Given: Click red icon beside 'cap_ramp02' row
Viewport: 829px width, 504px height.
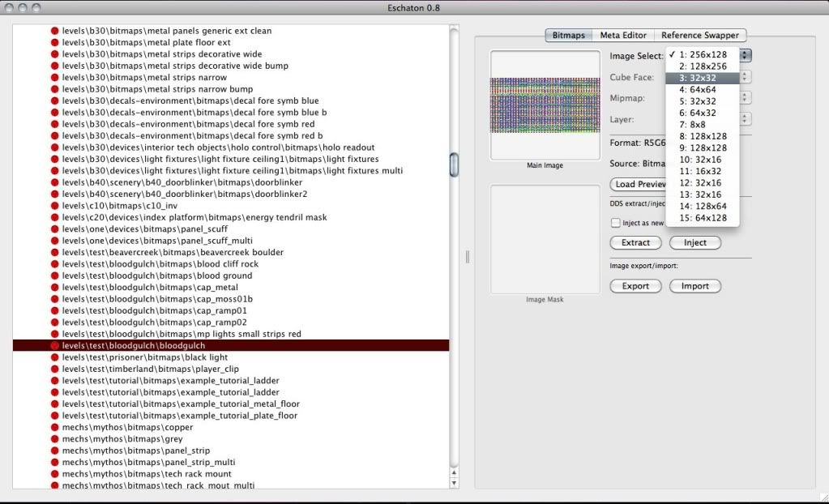Looking at the screenshot, I should (x=54, y=322).
